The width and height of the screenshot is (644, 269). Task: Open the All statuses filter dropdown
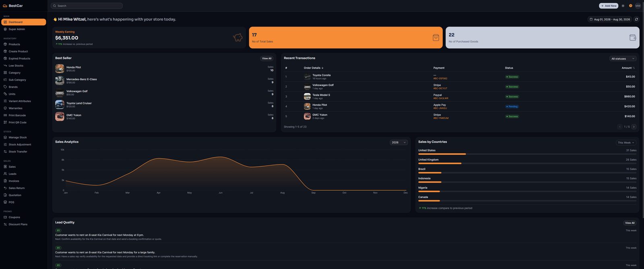623,59
